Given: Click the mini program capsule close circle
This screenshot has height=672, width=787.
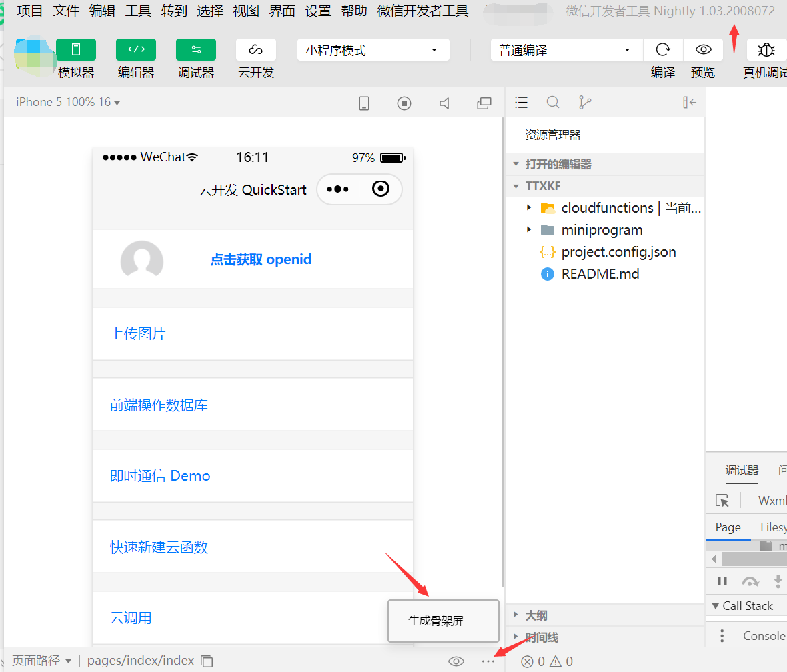Looking at the screenshot, I should click(380, 189).
